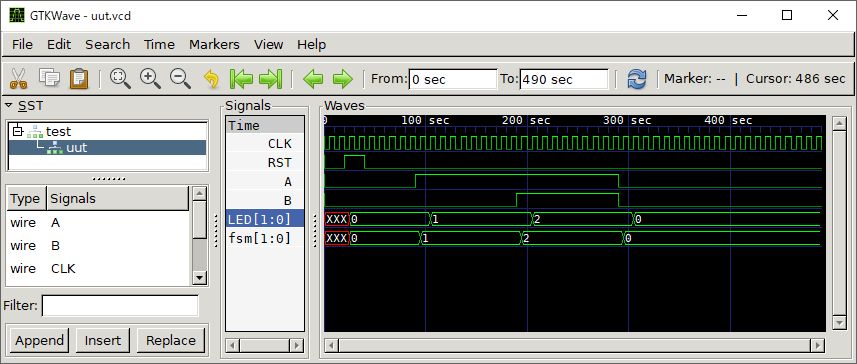This screenshot has height=364, width=857.
Task: Click the Cut scissors toolbar icon
Action: 19,79
